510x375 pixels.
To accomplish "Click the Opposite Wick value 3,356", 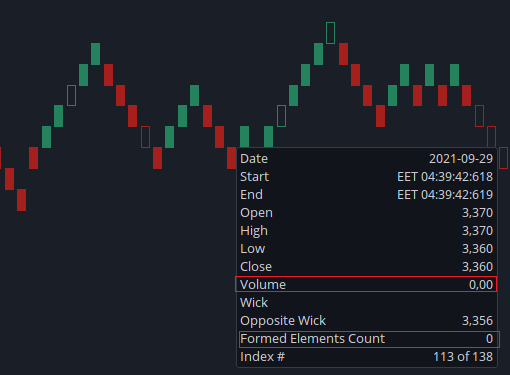I will (x=477, y=321).
